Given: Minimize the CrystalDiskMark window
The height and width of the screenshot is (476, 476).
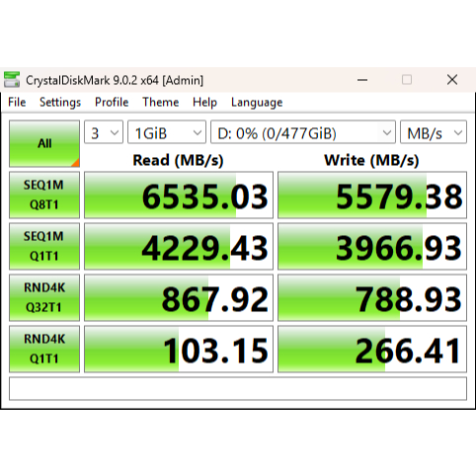Looking at the screenshot, I should click(362, 80).
